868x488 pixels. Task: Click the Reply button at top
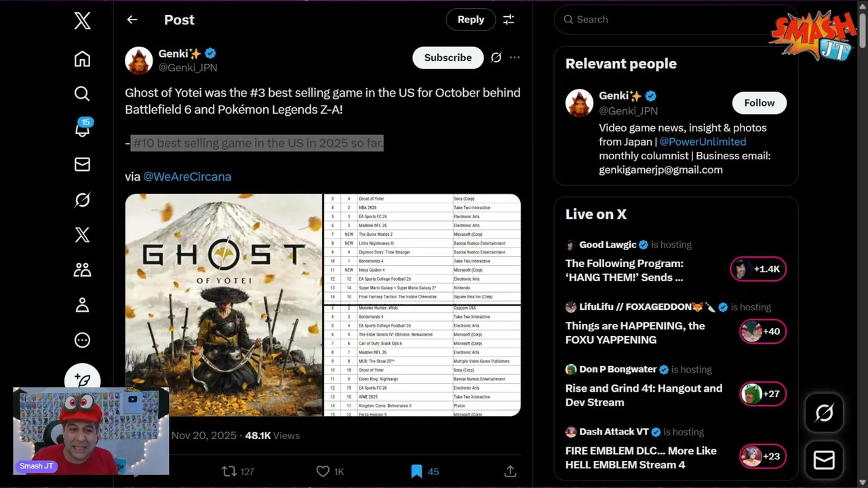click(471, 20)
